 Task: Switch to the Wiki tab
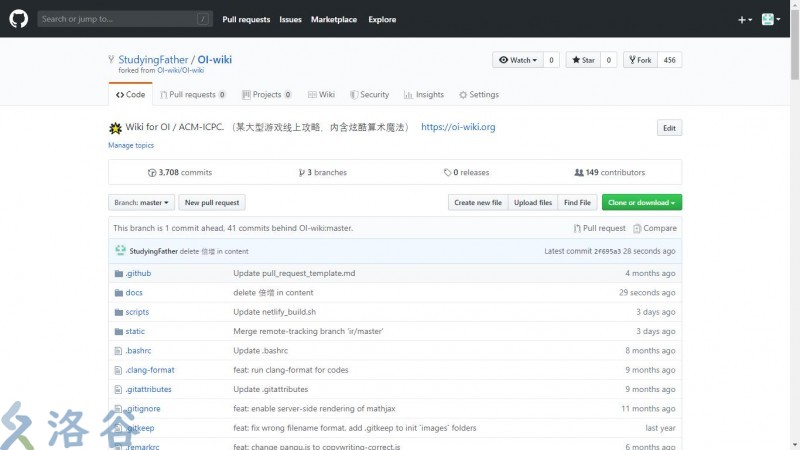[321, 94]
